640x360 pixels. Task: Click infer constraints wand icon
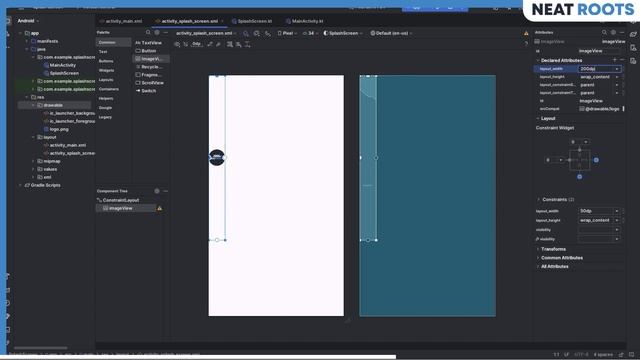[x=218, y=44]
